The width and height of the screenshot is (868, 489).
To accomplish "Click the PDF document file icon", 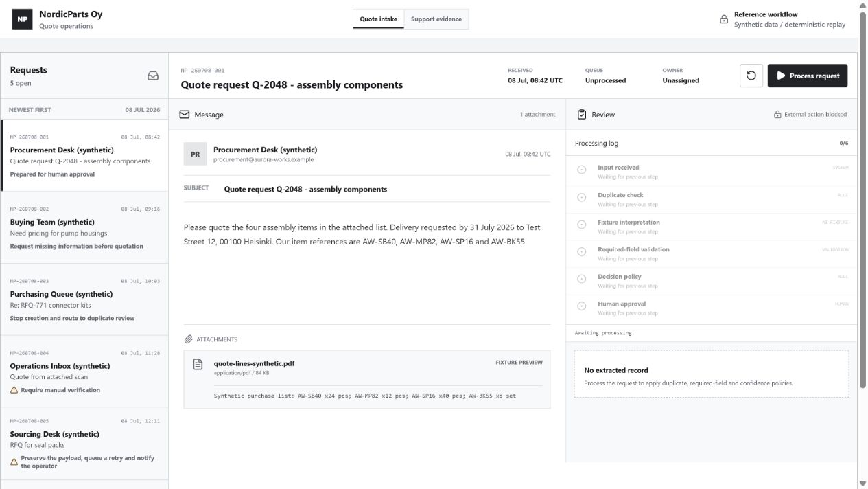I will 198,364.
